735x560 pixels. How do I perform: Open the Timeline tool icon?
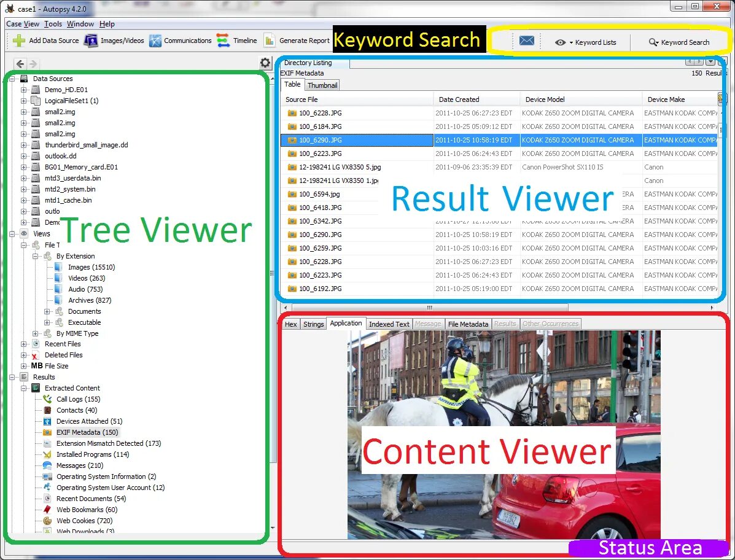[223, 41]
